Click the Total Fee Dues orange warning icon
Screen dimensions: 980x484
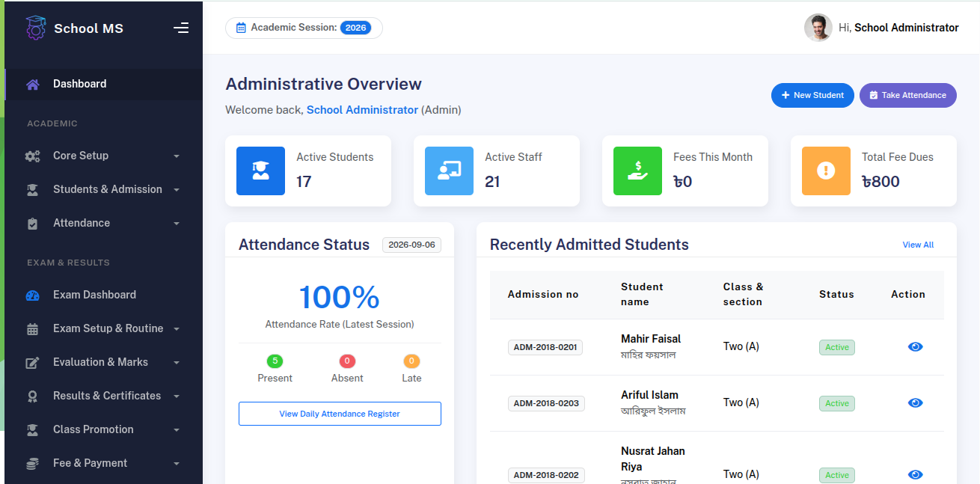826,171
